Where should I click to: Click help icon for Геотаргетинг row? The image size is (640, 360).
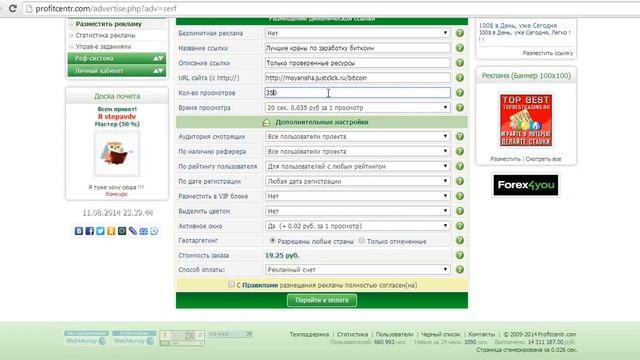point(460,240)
